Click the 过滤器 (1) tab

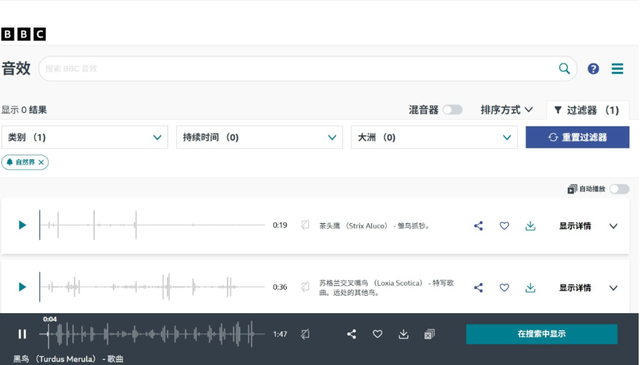tap(587, 110)
